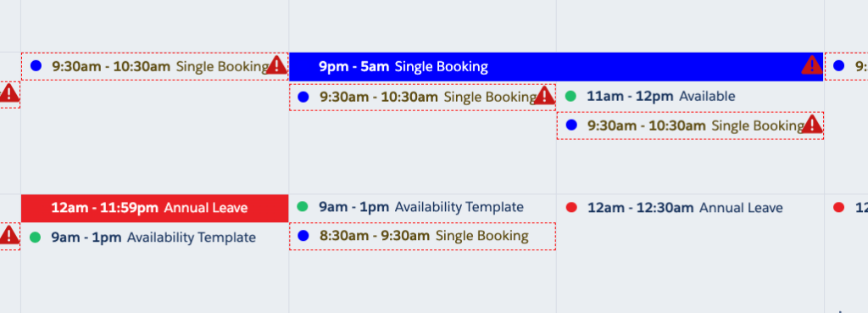The height and width of the screenshot is (313, 868).
Task: Open 9am - 1pm Availability Template above the 8:30am booking
Action: click(x=422, y=207)
